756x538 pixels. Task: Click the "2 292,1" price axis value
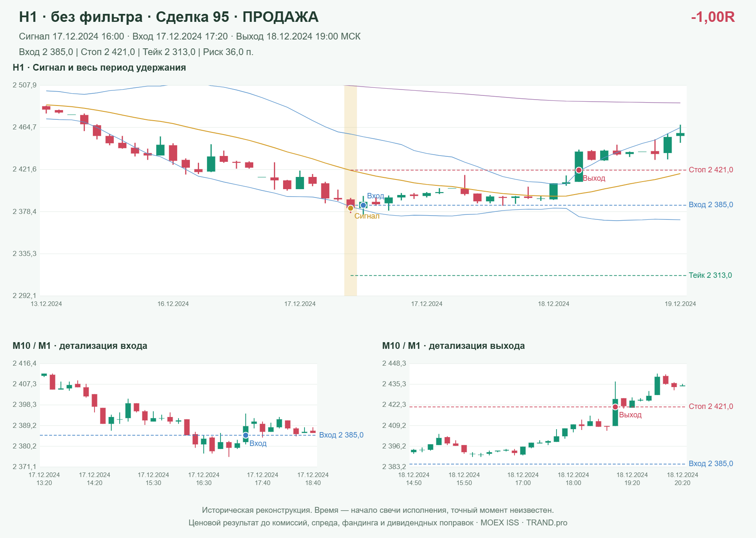click(24, 295)
